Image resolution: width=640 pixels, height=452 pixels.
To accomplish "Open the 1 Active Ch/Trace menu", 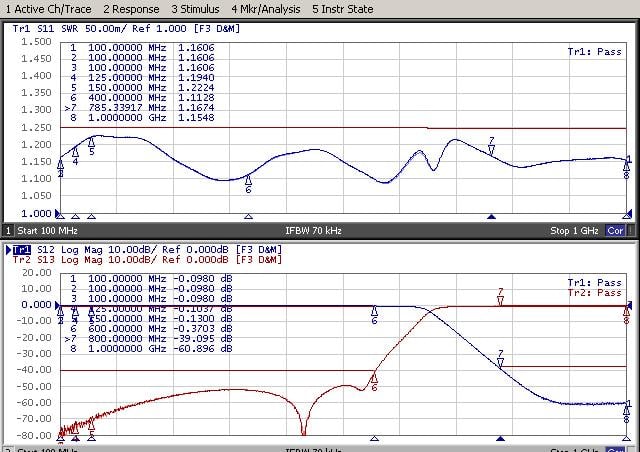I will (x=48, y=9).
